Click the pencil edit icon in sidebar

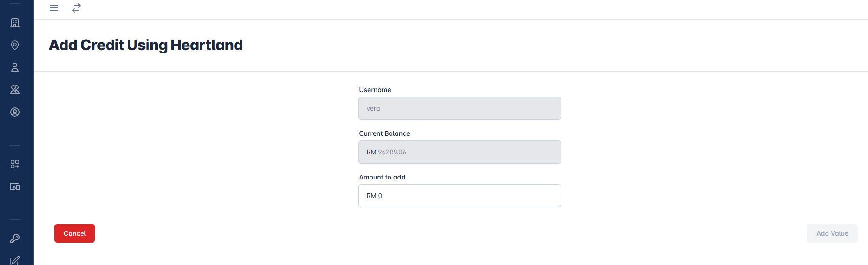pyautogui.click(x=15, y=260)
